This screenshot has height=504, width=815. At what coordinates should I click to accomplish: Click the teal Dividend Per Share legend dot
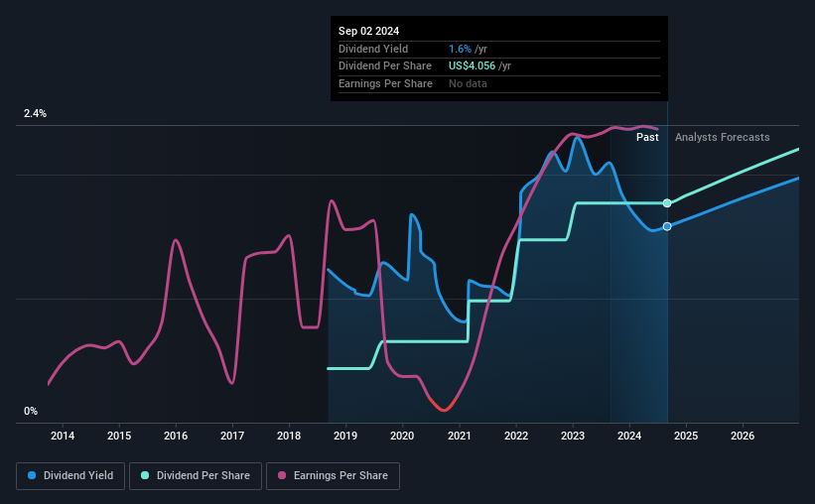pos(145,475)
